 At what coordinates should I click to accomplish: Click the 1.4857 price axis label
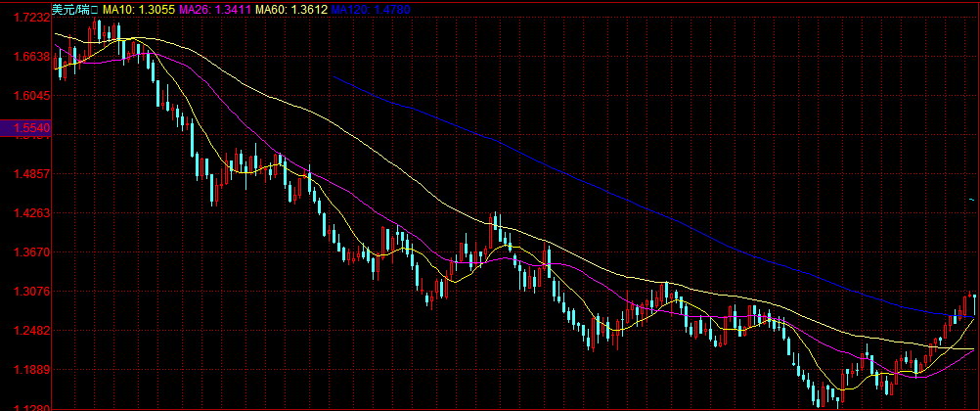[x=30, y=174]
